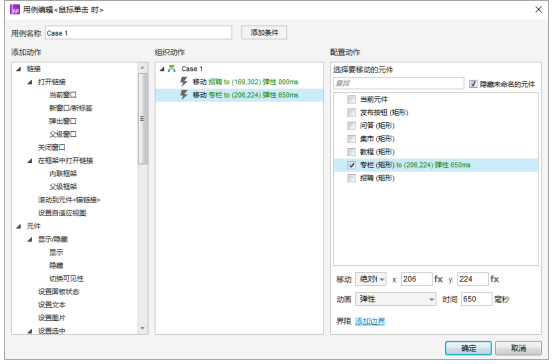
Task: Confirm with the 确定 button
Action: pyautogui.click(x=468, y=348)
